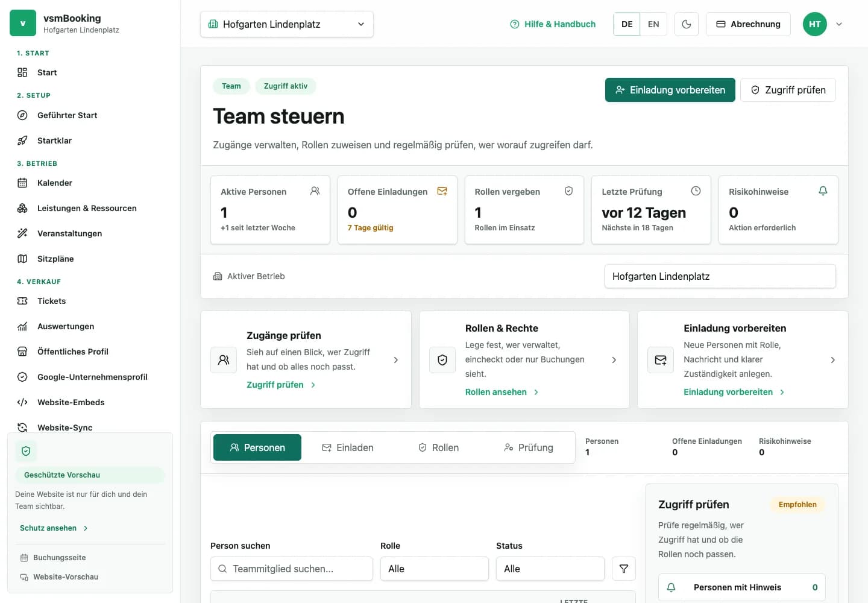868x603 pixels.
Task: Expand the HT account menu chevron
Action: pos(839,24)
